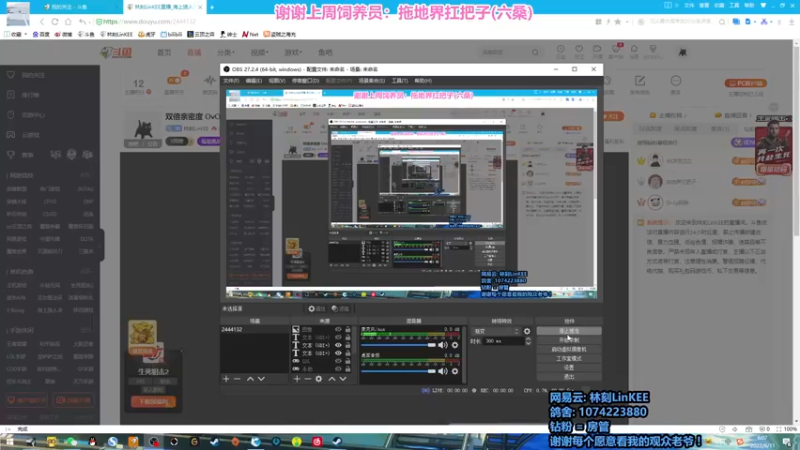Toggle the lock on the 图像 source
This screenshot has width=800, height=450.
coord(348,330)
